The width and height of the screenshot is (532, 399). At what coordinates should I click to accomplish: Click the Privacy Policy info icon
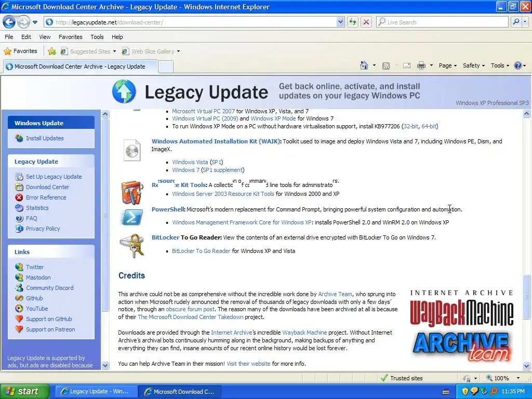coord(19,229)
